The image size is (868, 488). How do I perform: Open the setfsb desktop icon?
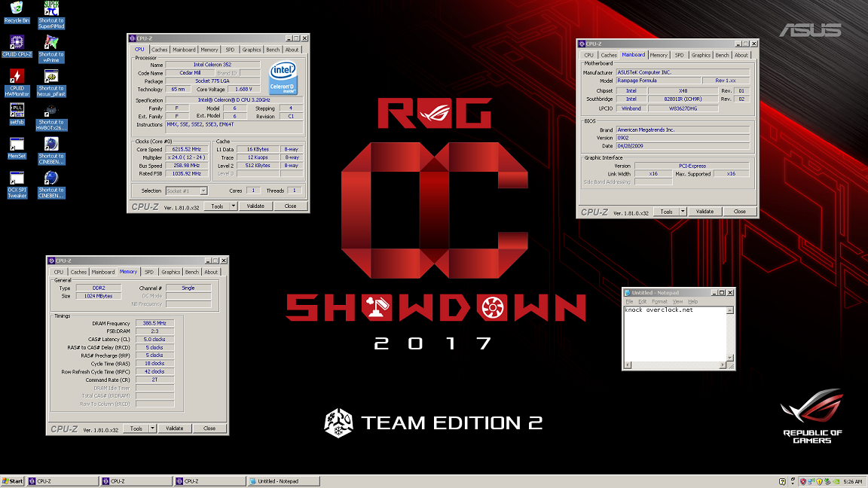click(17, 114)
